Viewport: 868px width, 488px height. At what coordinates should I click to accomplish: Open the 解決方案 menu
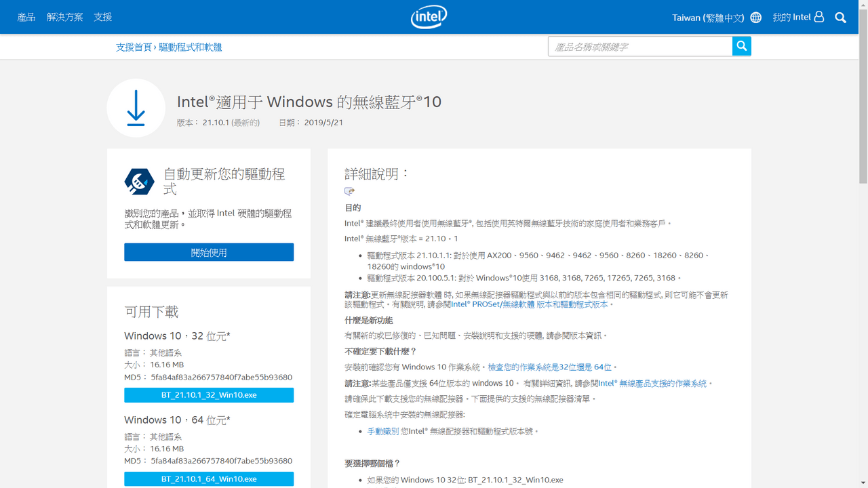65,17
